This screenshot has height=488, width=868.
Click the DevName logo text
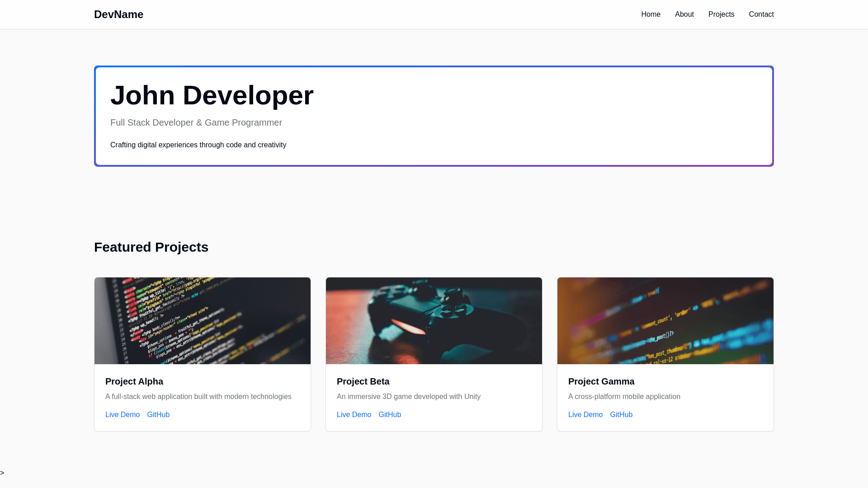click(118, 14)
